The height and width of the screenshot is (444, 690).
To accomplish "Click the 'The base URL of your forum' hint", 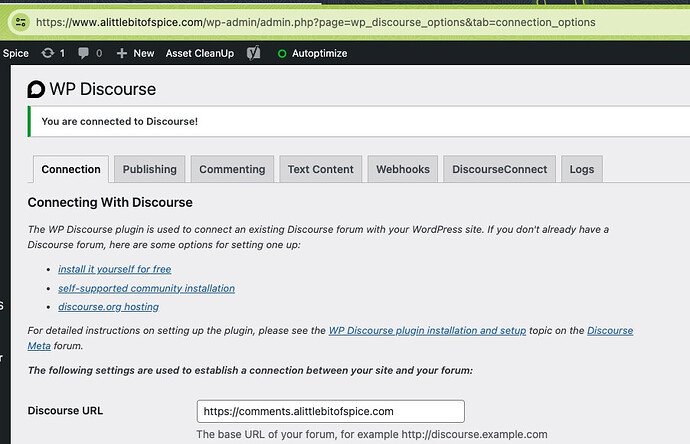I will (x=372, y=434).
